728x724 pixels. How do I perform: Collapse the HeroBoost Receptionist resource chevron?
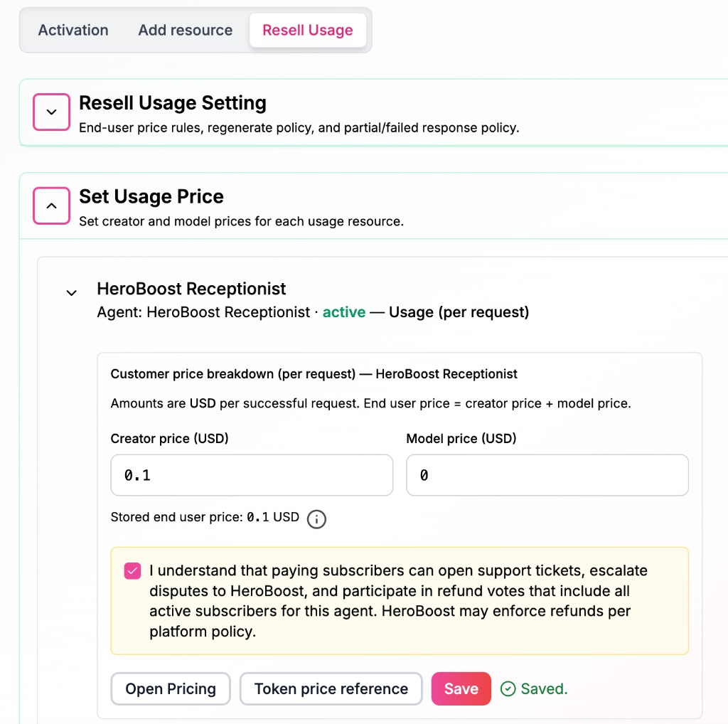click(71, 292)
